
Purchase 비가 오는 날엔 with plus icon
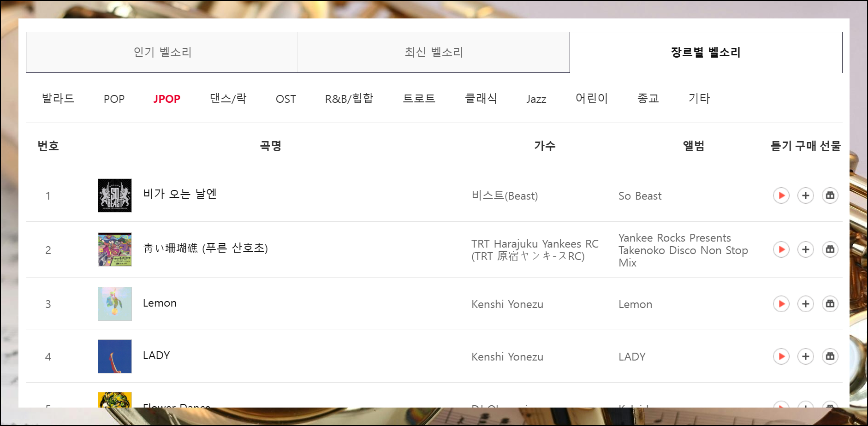coord(806,195)
